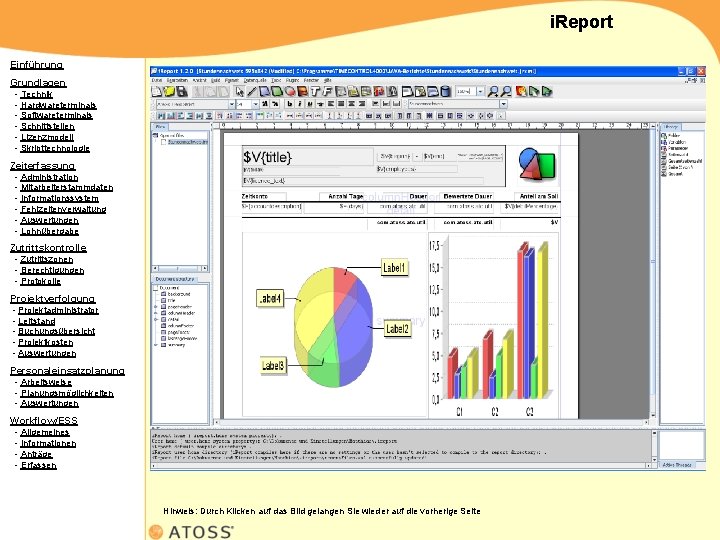The image size is (720, 540).
Task: Click the Files panel scrollbar right arrow
Action: click(205, 268)
